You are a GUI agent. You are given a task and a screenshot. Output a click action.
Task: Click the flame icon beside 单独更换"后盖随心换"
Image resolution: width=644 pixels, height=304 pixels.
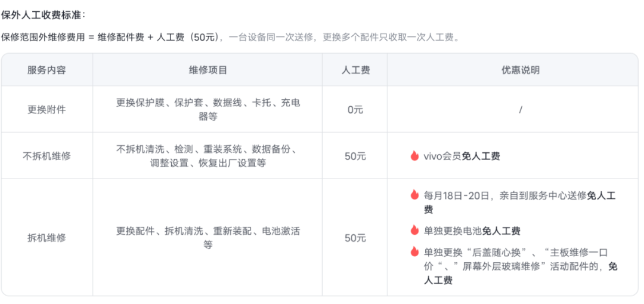pyautogui.click(x=414, y=251)
